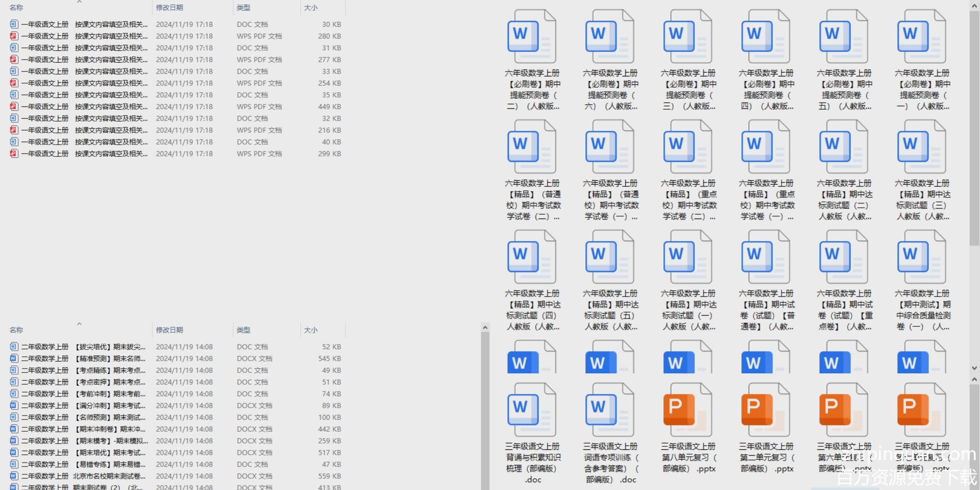The image size is (980, 490).
Task: Click scroll-down arrow of sixth-grade math pane
Action: (x=974, y=368)
